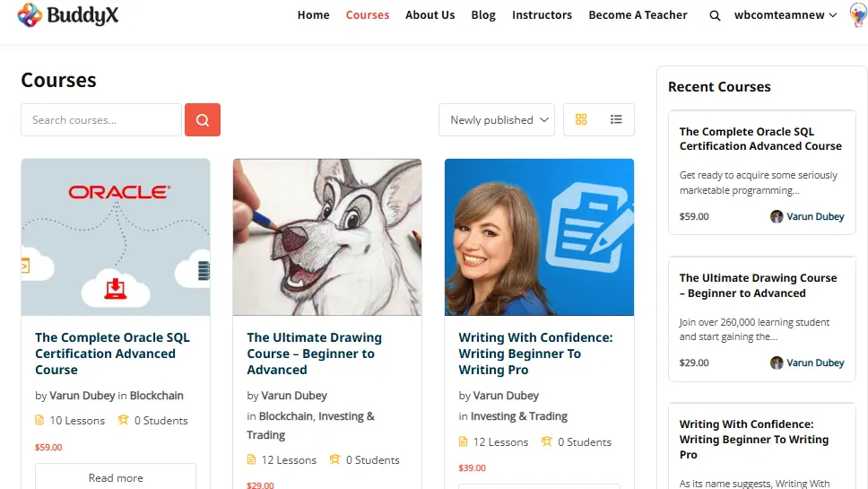
Task: Click Varun Dubey avatar in Drawing recent course
Action: point(777,362)
